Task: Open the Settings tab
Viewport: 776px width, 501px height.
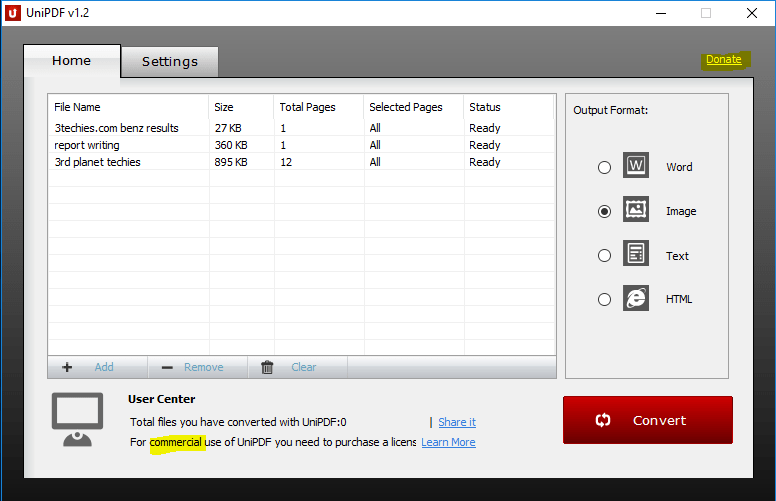Action: coord(170,62)
